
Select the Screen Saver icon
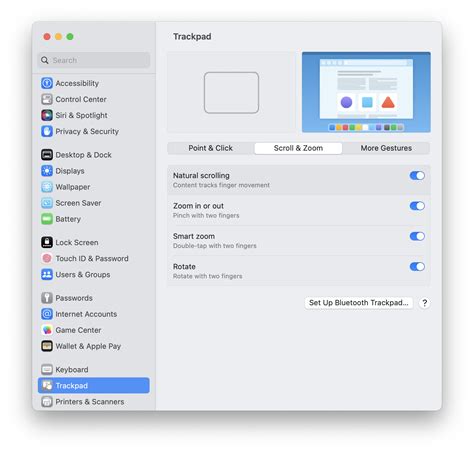47,203
